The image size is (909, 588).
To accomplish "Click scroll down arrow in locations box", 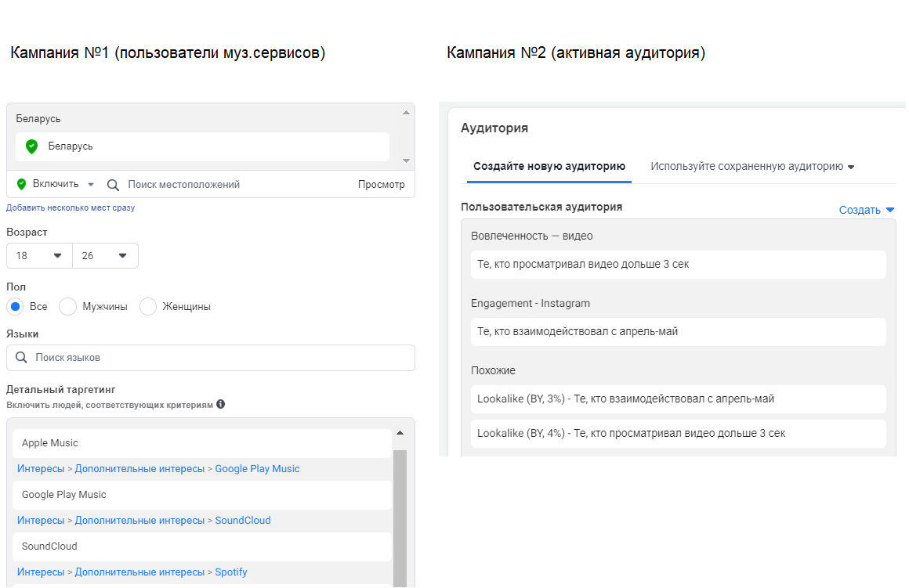I will [407, 161].
